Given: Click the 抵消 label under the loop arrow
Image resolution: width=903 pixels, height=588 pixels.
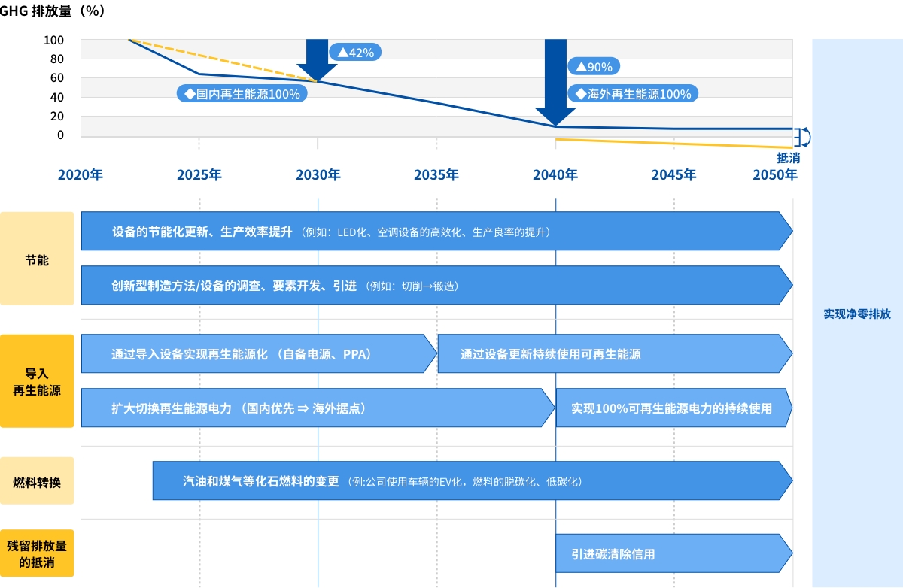Looking at the screenshot, I should [789, 159].
